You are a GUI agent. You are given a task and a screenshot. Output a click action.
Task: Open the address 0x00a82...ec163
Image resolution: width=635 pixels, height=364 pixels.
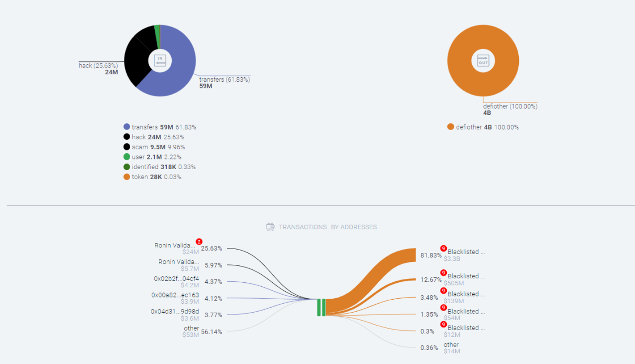tap(175, 295)
